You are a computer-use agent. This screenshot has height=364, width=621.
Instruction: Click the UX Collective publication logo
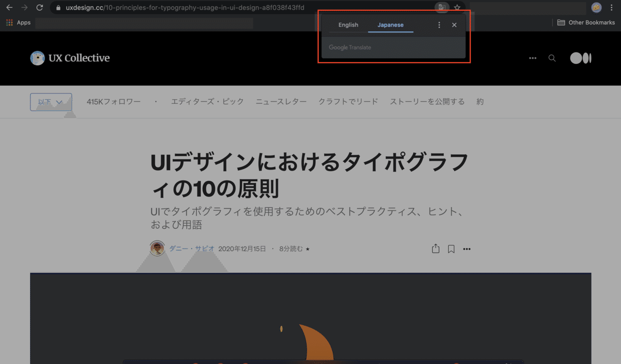click(x=37, y=58)
